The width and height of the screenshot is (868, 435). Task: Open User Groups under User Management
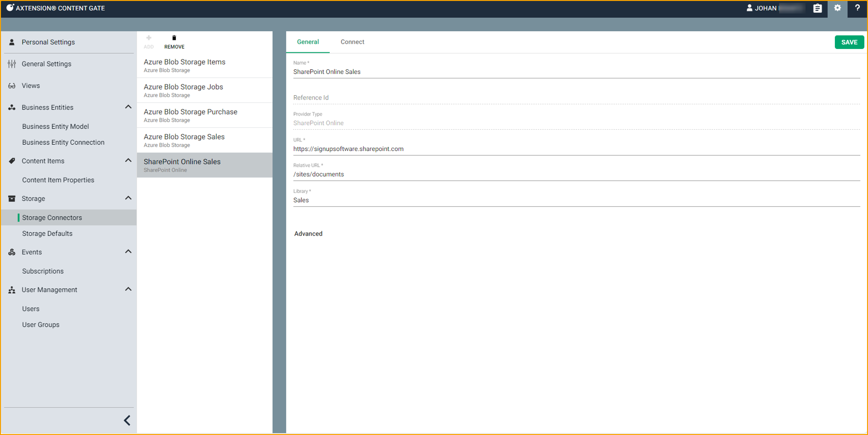point(41,325)
